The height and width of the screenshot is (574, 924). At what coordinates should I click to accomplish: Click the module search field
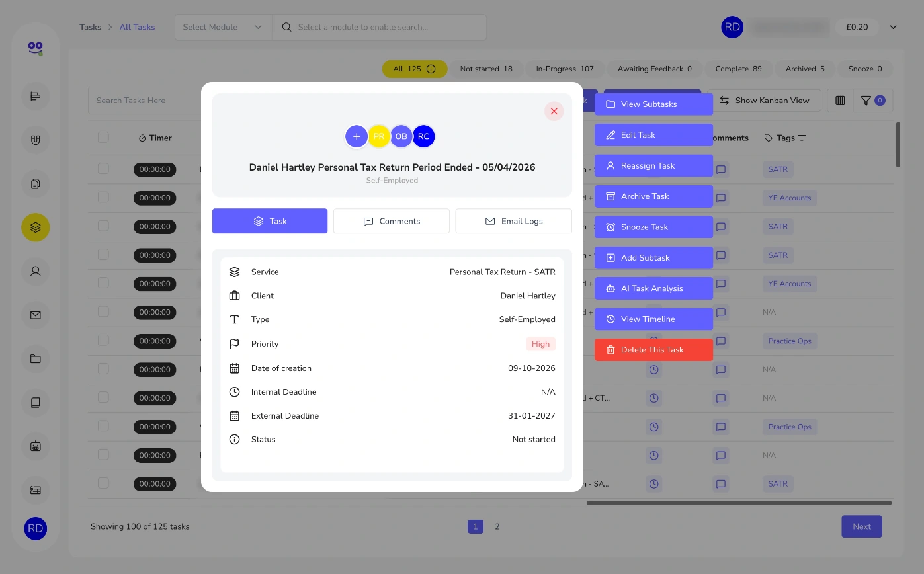coord(380,27)
